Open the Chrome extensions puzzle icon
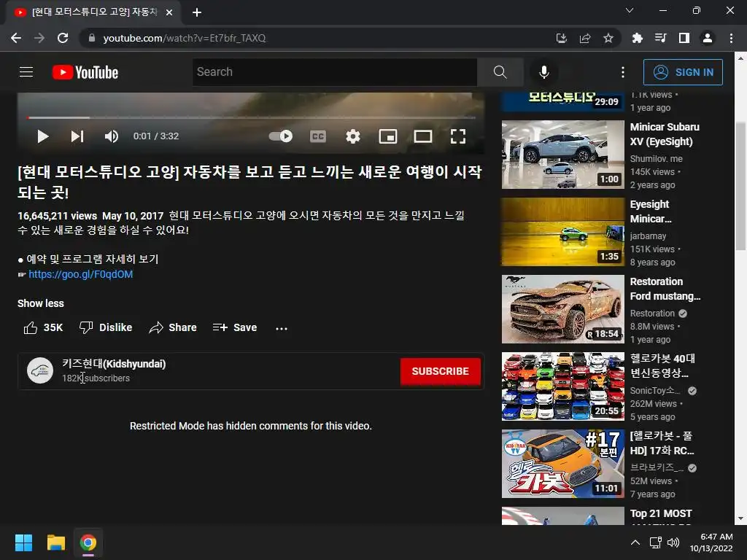The height and width of the screenshot is (560, 747). coord(637,38)
